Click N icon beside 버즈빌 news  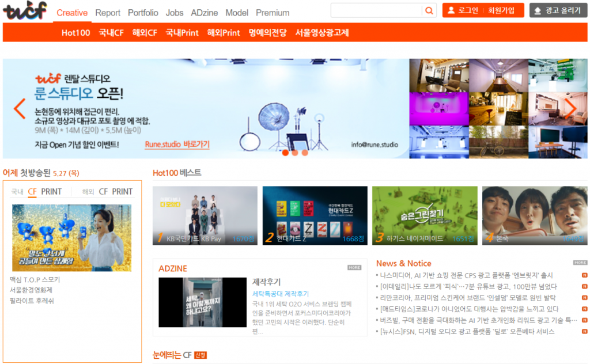[584, 320]
